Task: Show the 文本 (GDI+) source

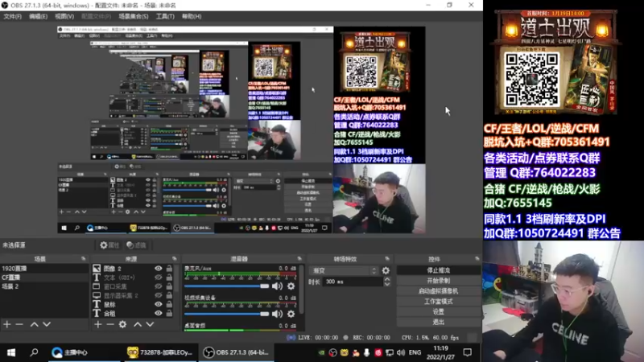Action: tap(158, 278)
